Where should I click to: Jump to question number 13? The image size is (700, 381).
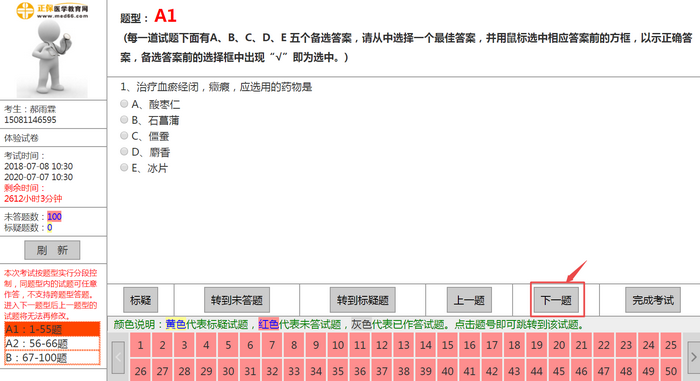coord(404,345)
